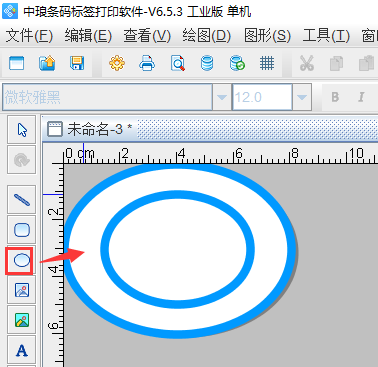Screen dimensions: 378x367
Task: Click the database settings cylinder icon
Action: pyautogui.click(x=207, y=63)
